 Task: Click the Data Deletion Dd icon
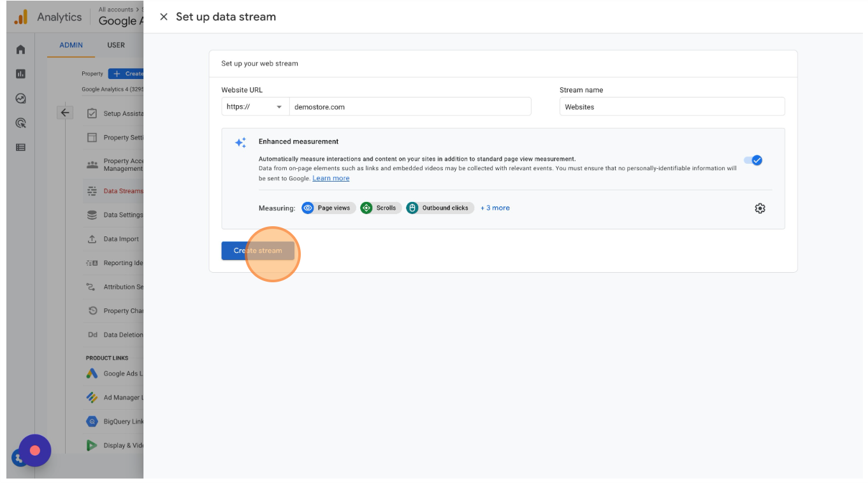pos(92,335)
